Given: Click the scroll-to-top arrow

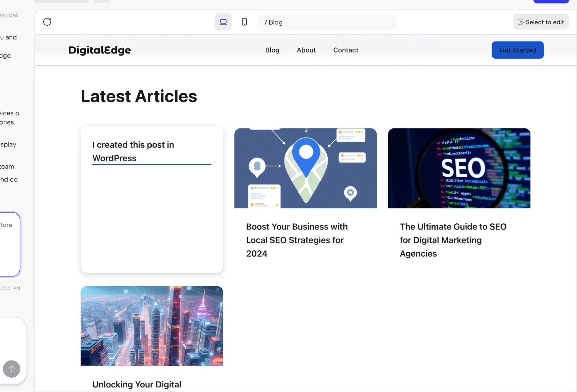Looking at the screenshot, I should point(12,369).
